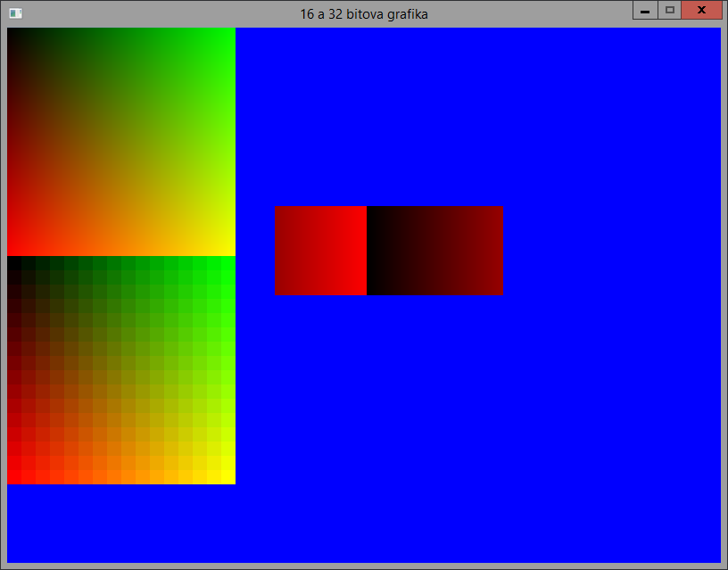This screenshot has width=728, height=570.
Task: Click the middle of the stepped gradient grid
Action: tap(121, 370)
